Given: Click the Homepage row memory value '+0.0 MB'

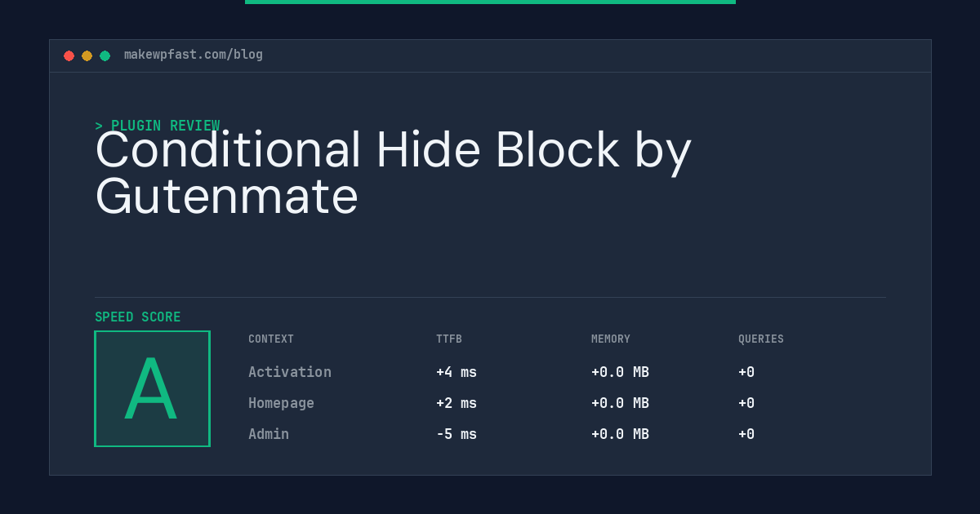Looking at the screenshot, I should click(x=620, y=403).
